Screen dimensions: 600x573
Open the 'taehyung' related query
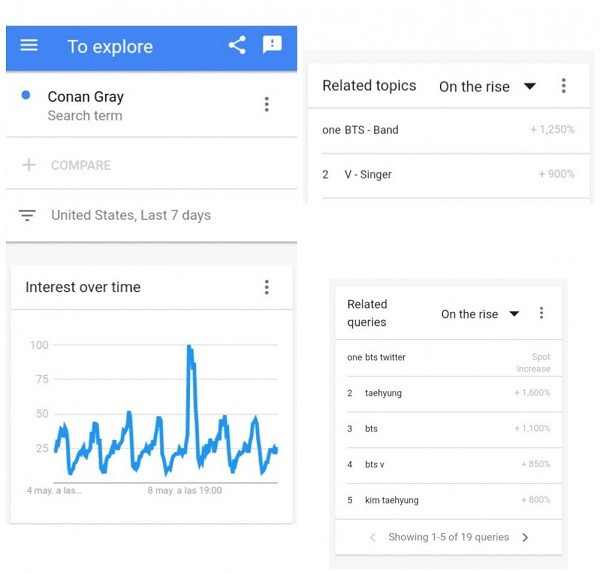[383, 393]
